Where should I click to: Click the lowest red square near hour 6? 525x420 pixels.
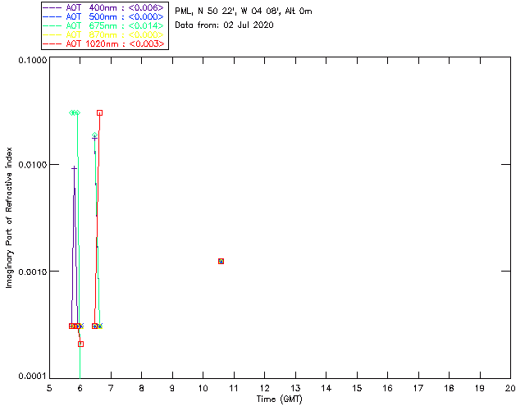pos(80,344)
